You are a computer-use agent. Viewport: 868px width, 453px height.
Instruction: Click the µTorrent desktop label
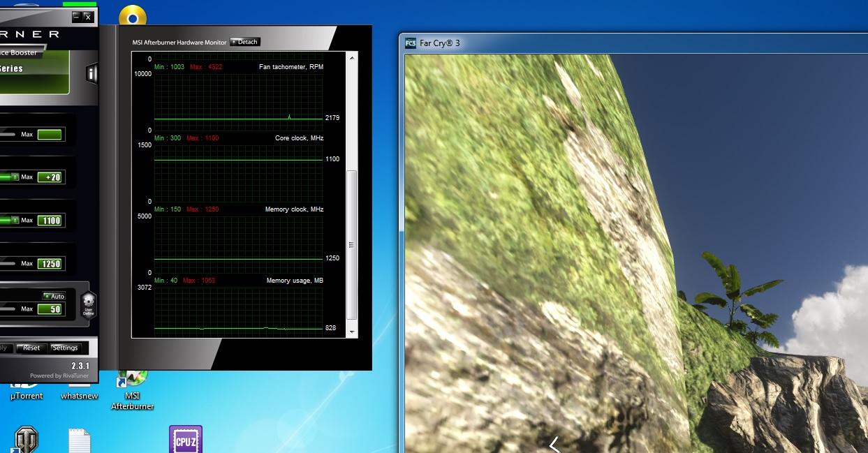coord(27,396)
